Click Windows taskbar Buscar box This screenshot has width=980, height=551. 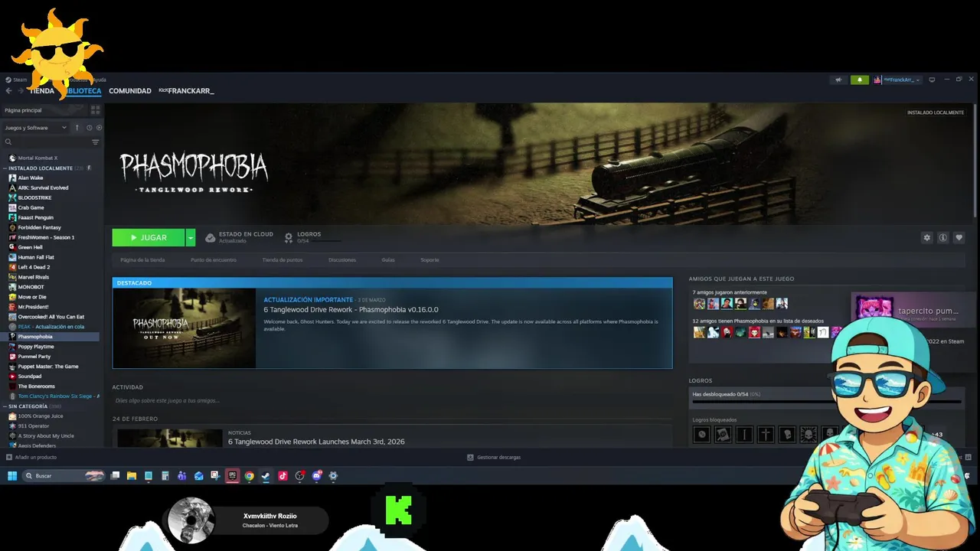64,475
